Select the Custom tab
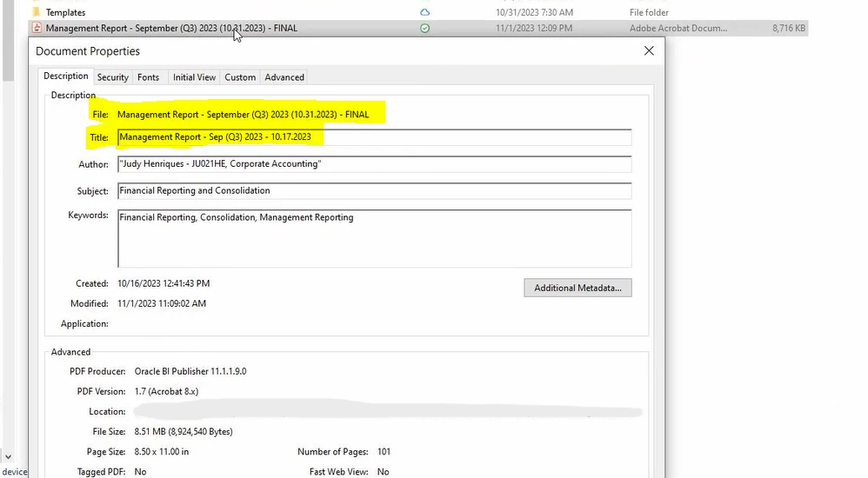Image resolution: width=868 pixels, height=478 pixels. point(240,77)
